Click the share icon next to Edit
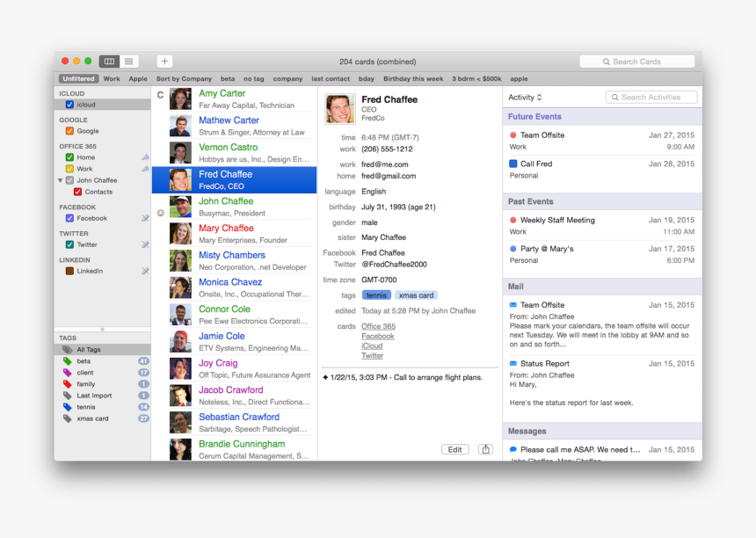Viewport: 756px width, 538px height. point(485,449)
